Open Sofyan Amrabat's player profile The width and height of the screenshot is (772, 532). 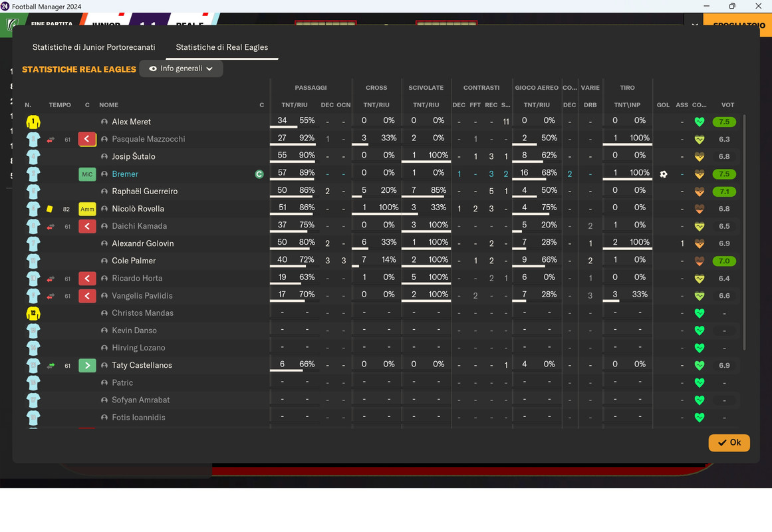[140, 400]
